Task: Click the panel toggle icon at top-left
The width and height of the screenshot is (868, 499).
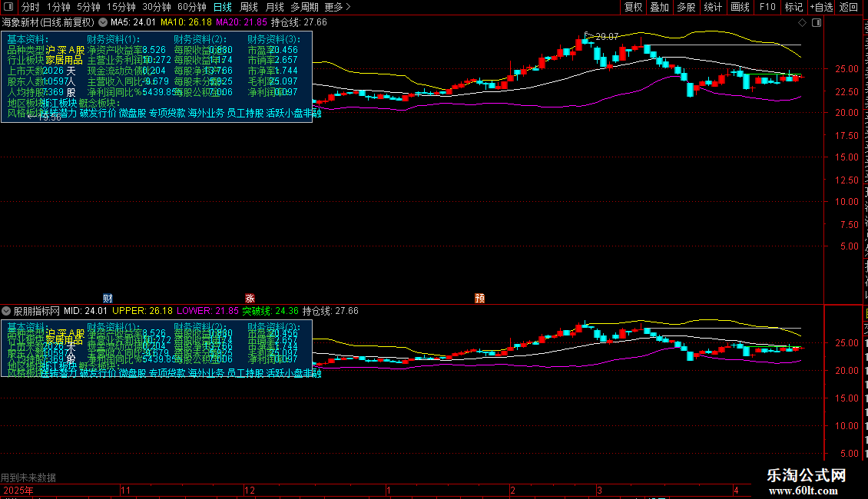Action: 8,7
